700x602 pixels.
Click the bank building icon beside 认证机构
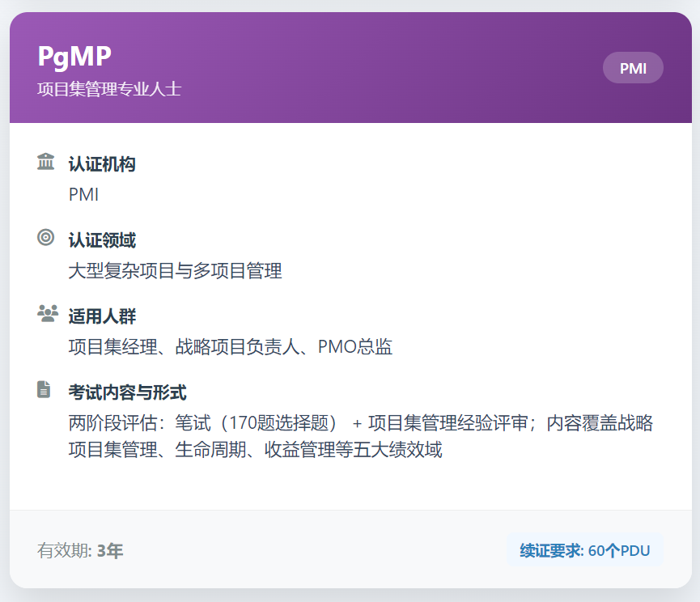[46, 162]
